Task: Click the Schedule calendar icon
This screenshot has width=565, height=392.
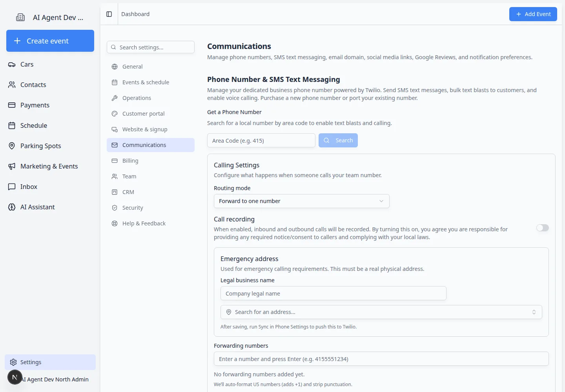Action: pos(12,125)
